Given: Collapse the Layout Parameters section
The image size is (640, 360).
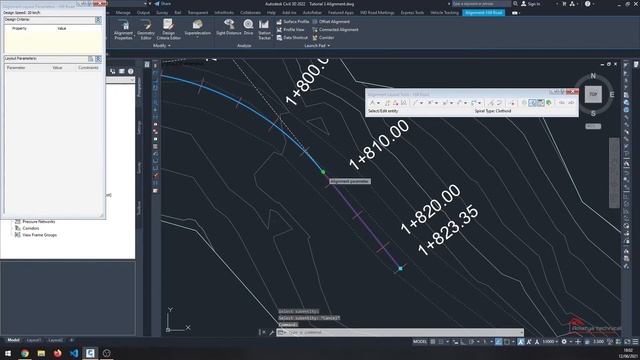Looking at the screenshot, I should pyautogui.click(x=98, y=59).
